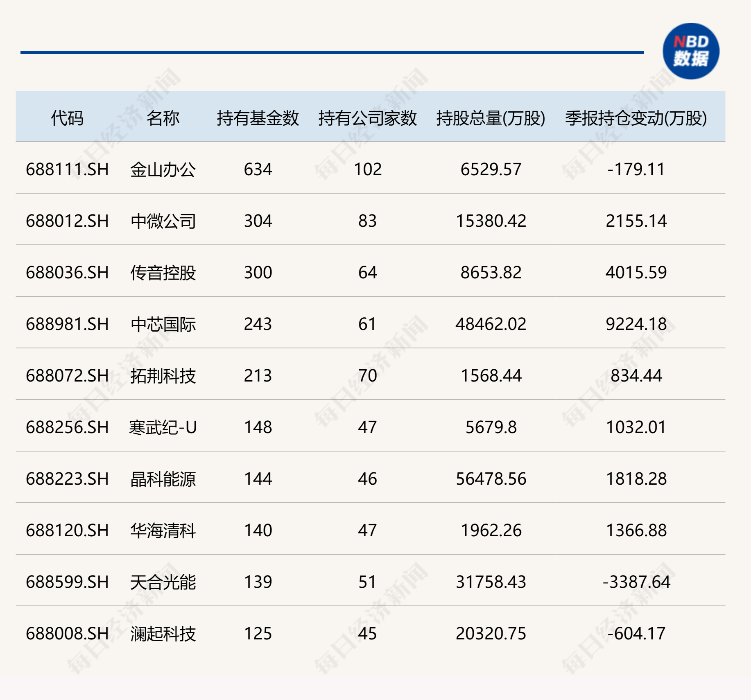Select the name 天合光能
Screen dimensions: 751x700
coord(163,582)
